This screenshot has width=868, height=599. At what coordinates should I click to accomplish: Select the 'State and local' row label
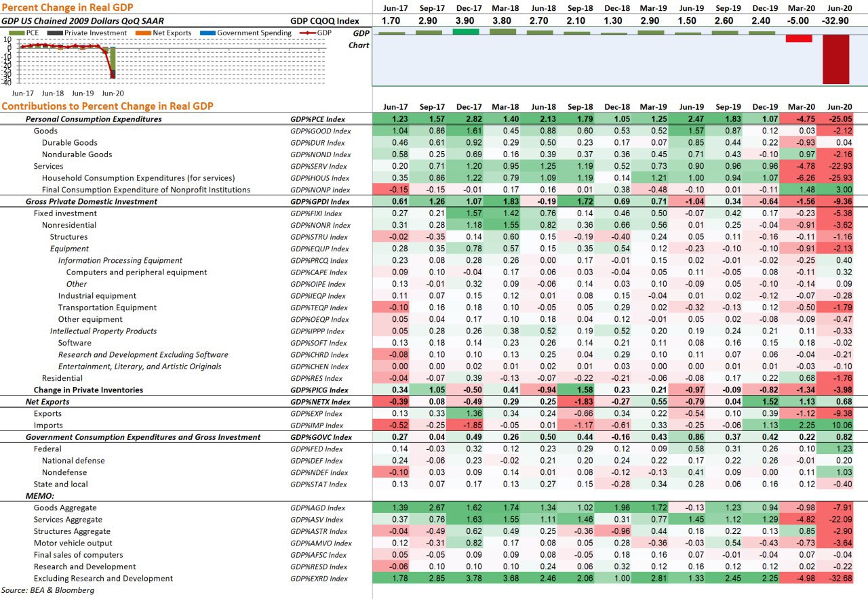pos(60,484)
